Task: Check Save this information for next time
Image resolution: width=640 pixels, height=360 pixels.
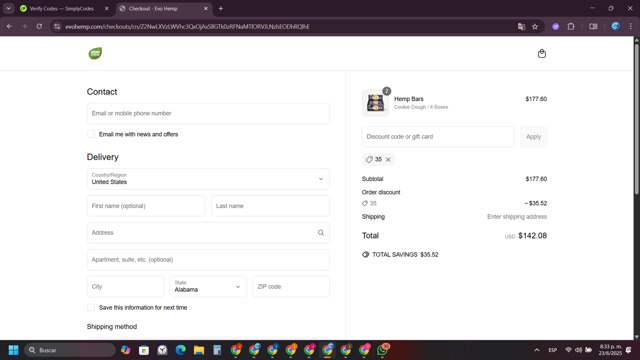Action: click(x=91, y=308)
